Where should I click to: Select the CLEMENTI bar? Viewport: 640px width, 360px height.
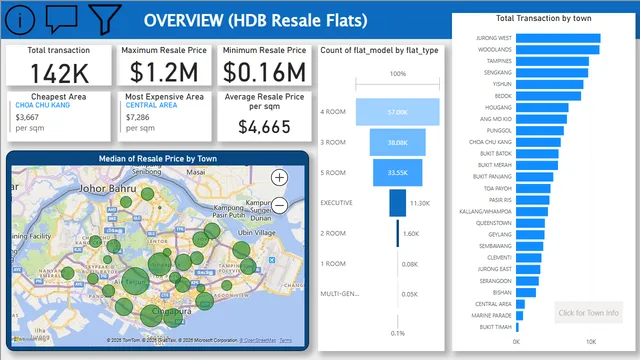coord(529,258)
